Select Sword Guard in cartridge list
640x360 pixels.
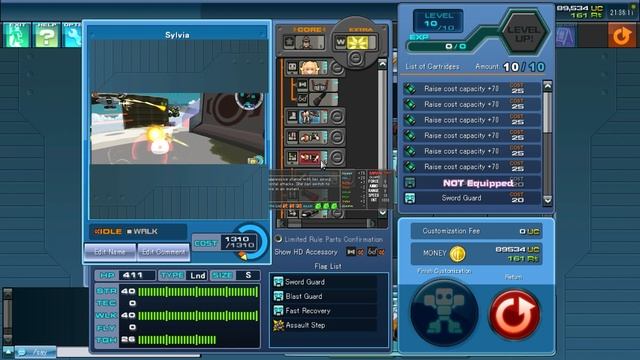click(x=472, y=198)
